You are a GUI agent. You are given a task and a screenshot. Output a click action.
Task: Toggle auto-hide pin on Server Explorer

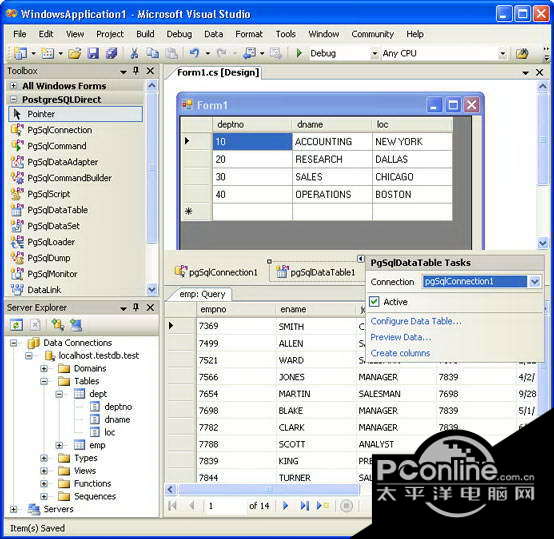(x=136, y=308)
